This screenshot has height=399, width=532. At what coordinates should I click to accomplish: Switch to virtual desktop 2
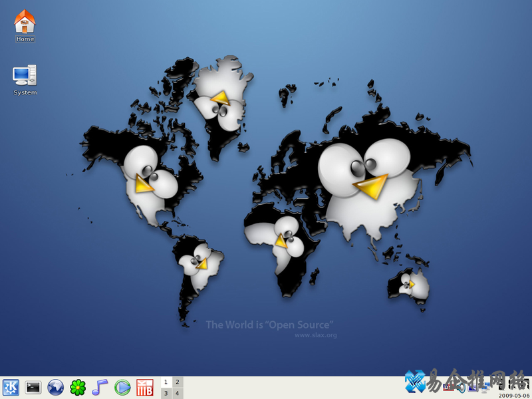pyautogui.click(x=178, y=382)
